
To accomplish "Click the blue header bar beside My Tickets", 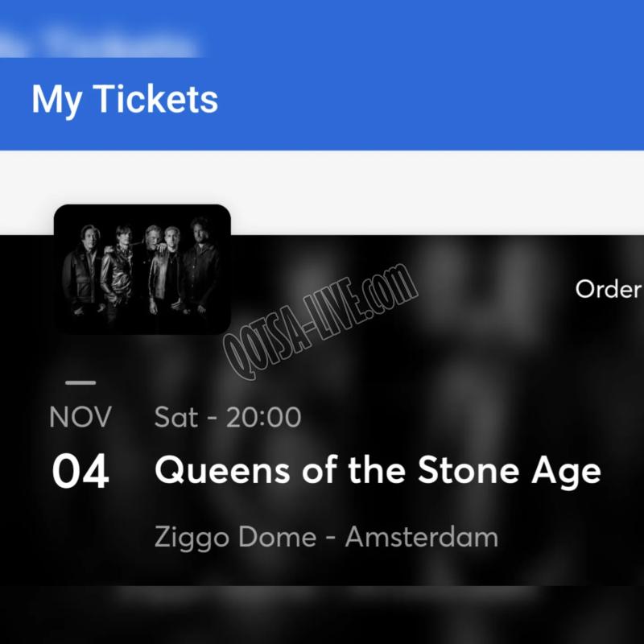I will point(431,101).
